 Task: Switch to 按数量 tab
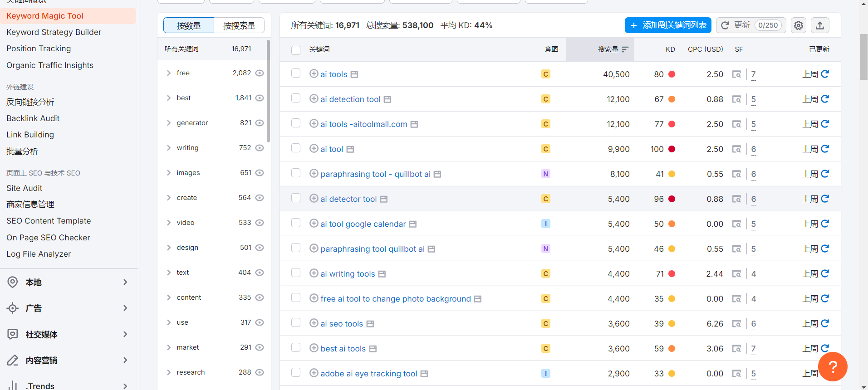[x=189, y=25]
